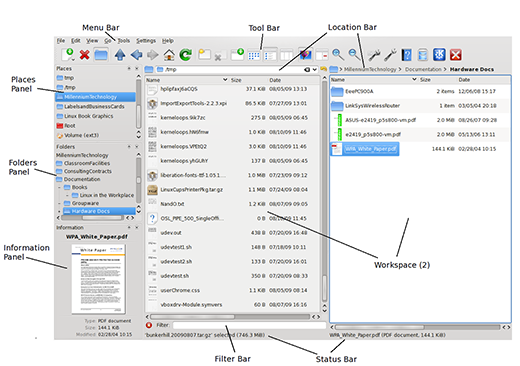Open the blue help book icon
This screenshot has width=520, height=366.
406,55
